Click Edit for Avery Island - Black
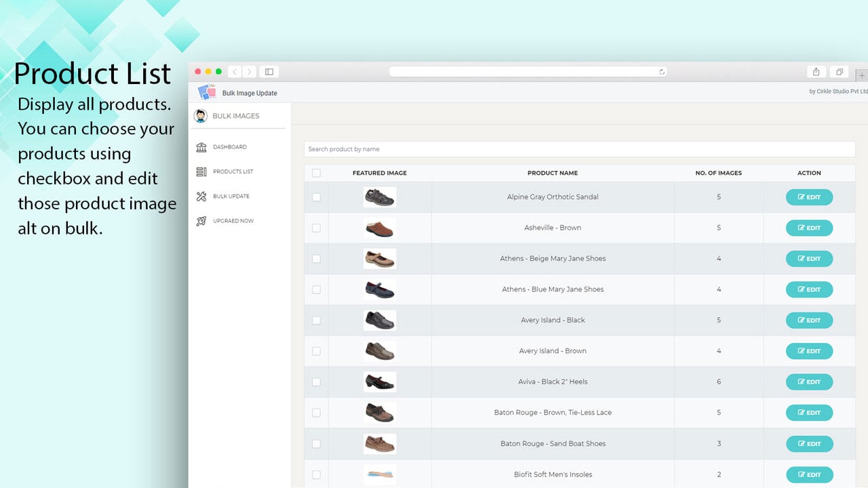868x488 pixels. pos(809,320)
